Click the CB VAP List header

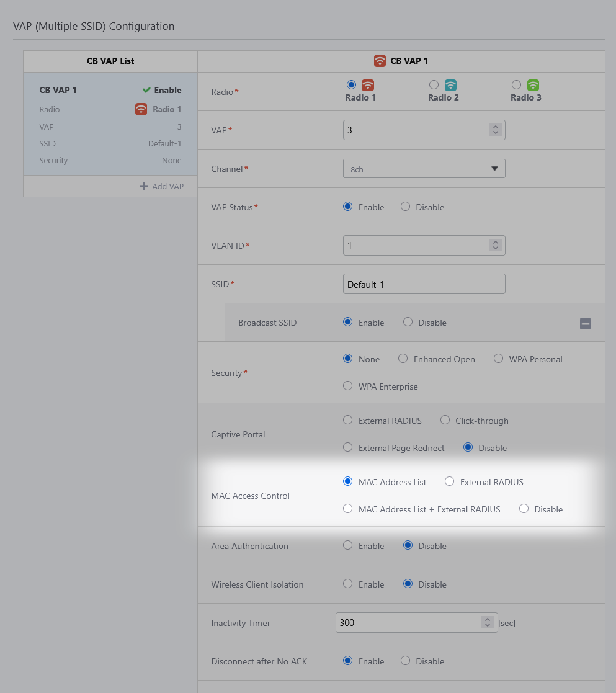(x=110, y=61)
